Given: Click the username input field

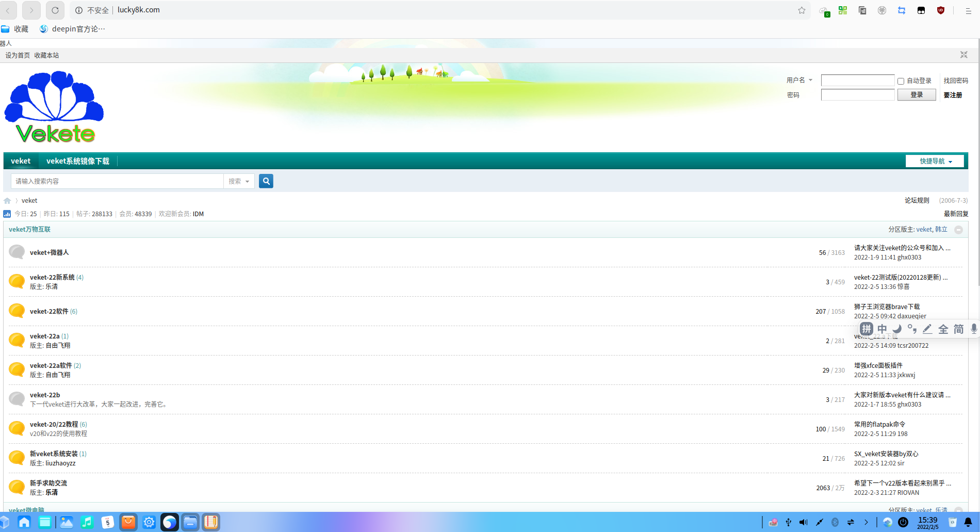Looking at the screenshot, I should (x=858, y=80).
